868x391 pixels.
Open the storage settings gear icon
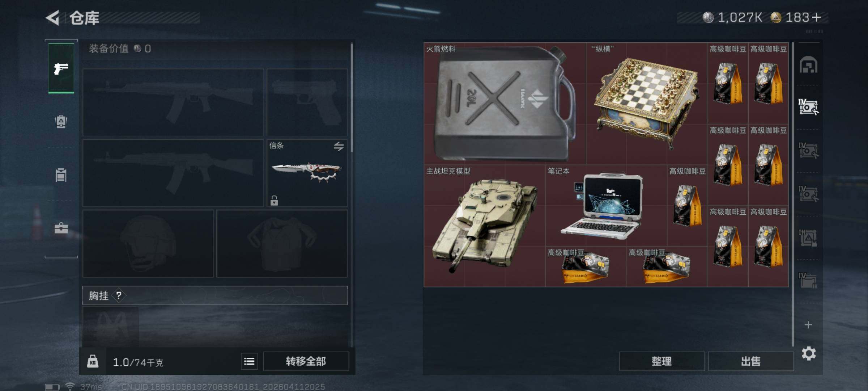click(809, 353)
